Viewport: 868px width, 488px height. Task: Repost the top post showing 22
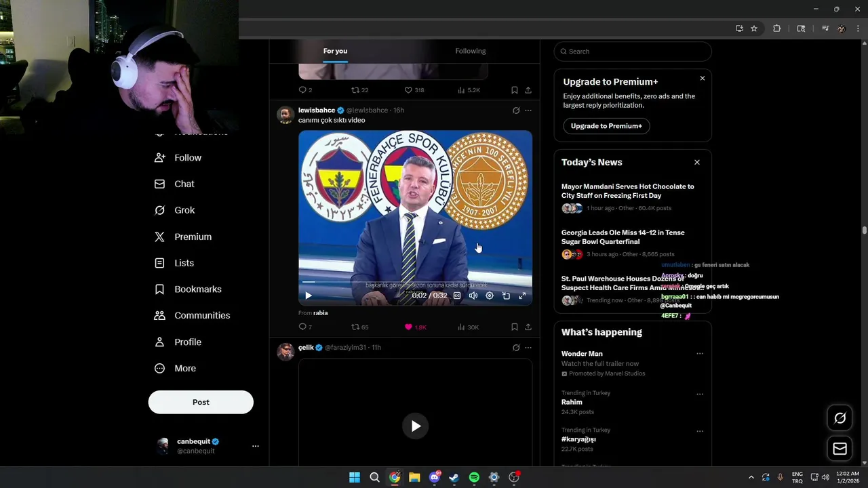click(x=360, y=90)
